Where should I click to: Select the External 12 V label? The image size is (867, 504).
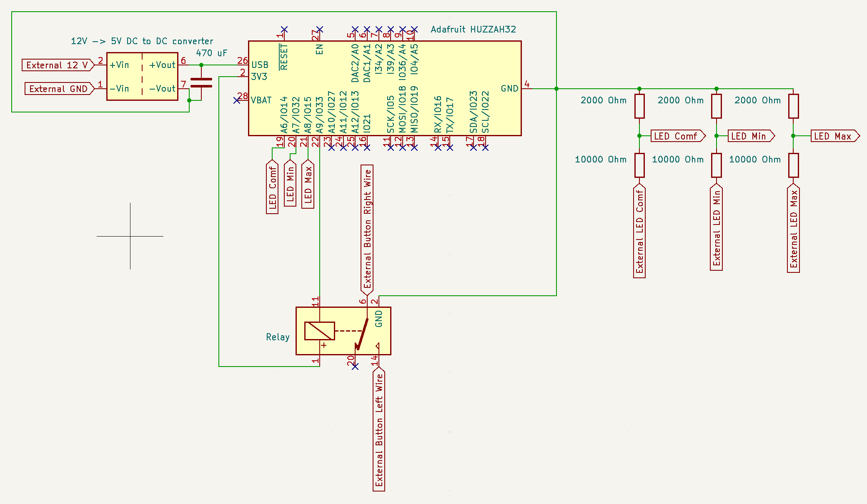(x=58, y=65)
